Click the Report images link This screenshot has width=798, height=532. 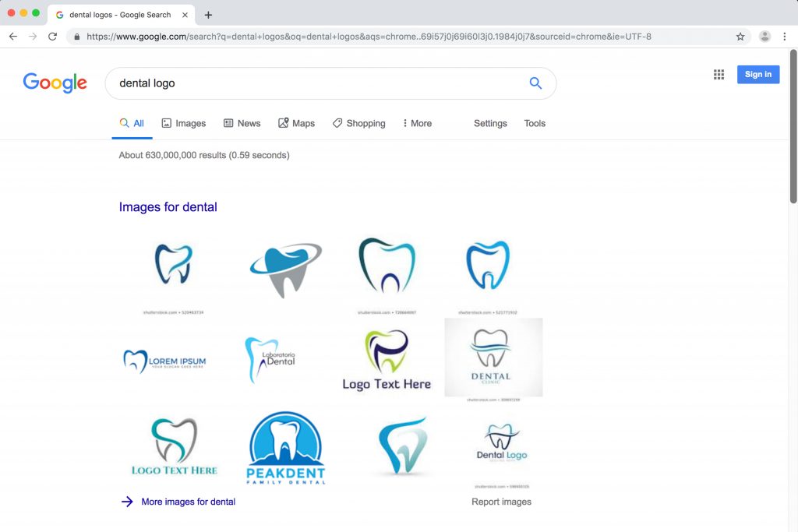click(x=501, y=502)
